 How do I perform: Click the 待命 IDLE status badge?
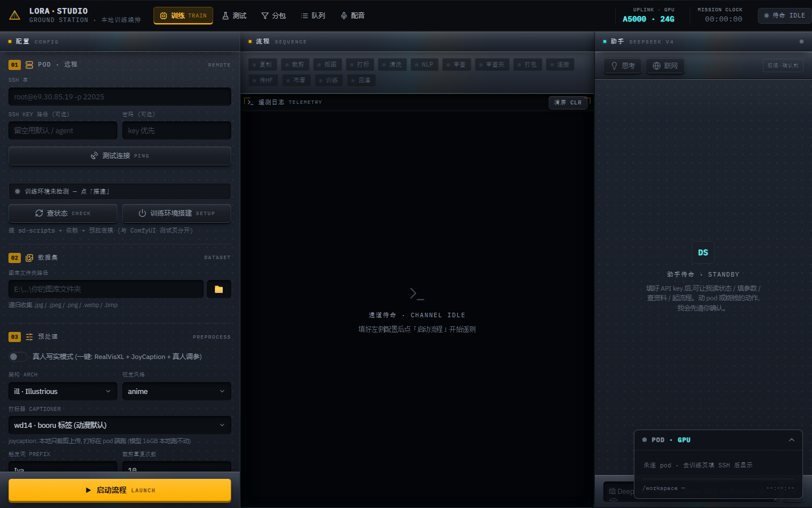[784, 15]
